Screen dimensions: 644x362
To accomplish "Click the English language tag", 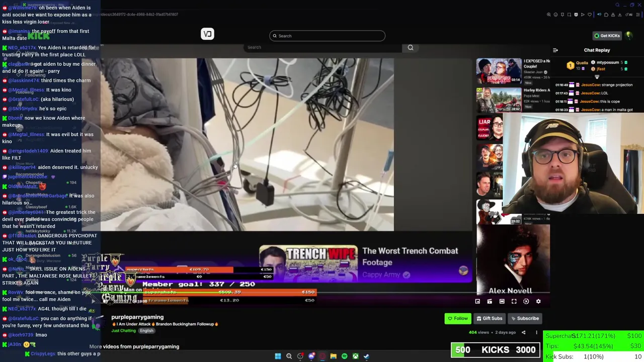I will pos(146,331).
